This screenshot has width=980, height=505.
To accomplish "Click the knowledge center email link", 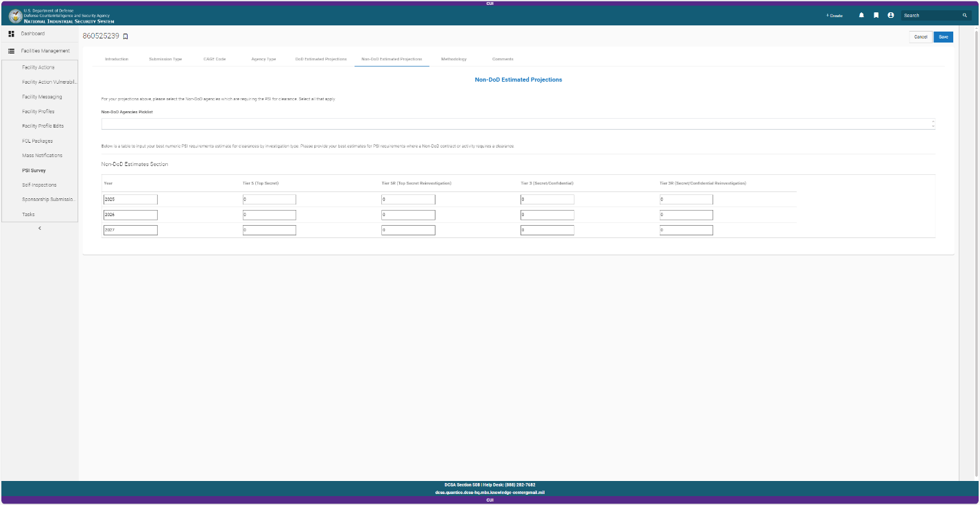I will coord(490,492).
